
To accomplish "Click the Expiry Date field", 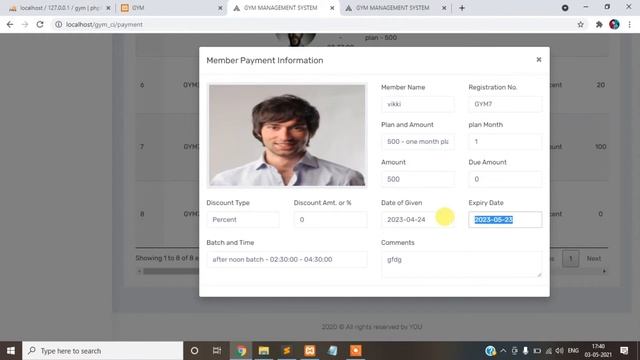I will [505, 220].
